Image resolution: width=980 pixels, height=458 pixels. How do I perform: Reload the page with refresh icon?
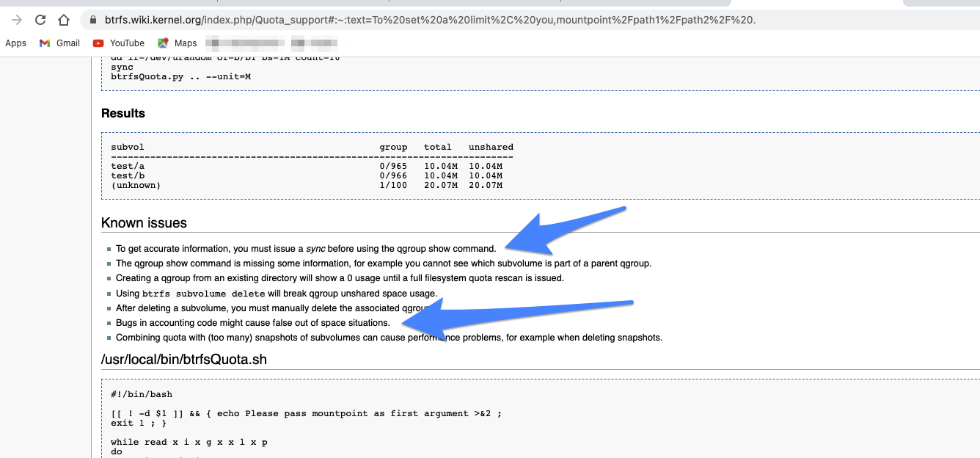pyautogui.click(x=41, y=20)
